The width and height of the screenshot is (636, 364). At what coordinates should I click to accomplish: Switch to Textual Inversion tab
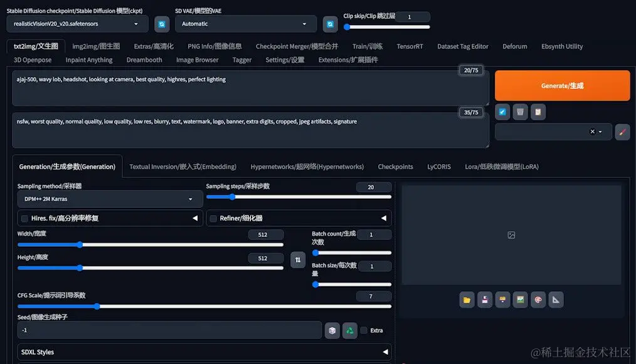pos(183,167)
